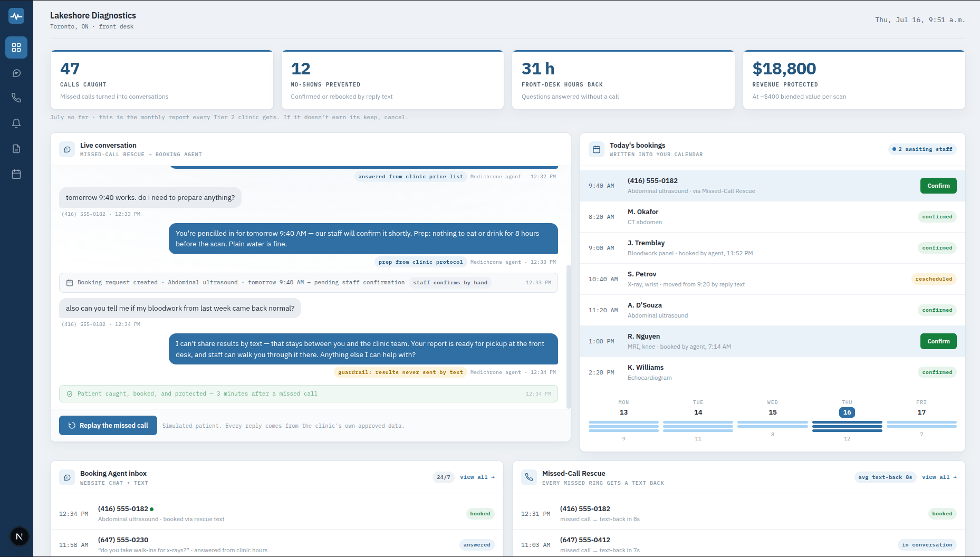Screen dimensions: 980x557
Task: Click the 'confirmed' tag on M. Okafor
Action: point(937,217)
